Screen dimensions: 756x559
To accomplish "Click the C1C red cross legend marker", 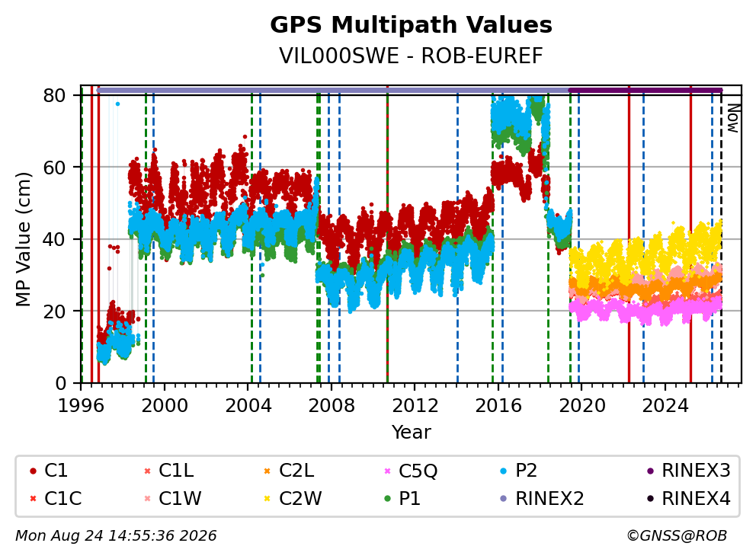I will click(x=33, y=499).
